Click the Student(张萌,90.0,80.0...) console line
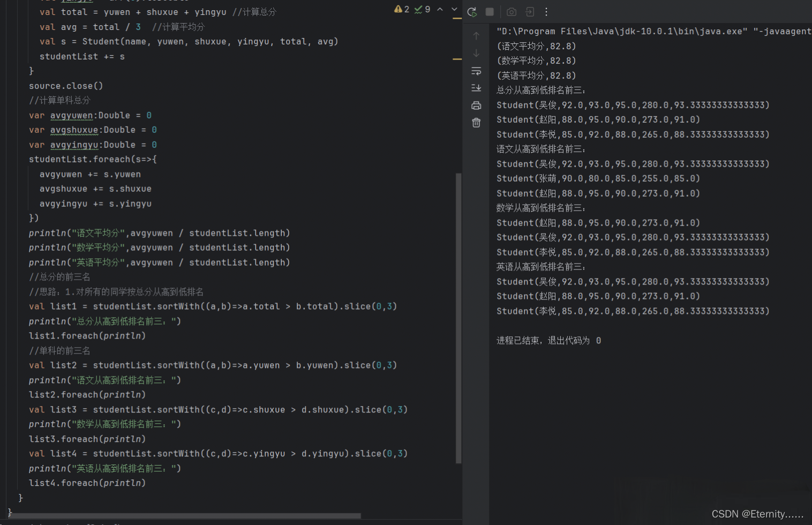This screenshot has width=812, height=525. click(x=598, y=178)
